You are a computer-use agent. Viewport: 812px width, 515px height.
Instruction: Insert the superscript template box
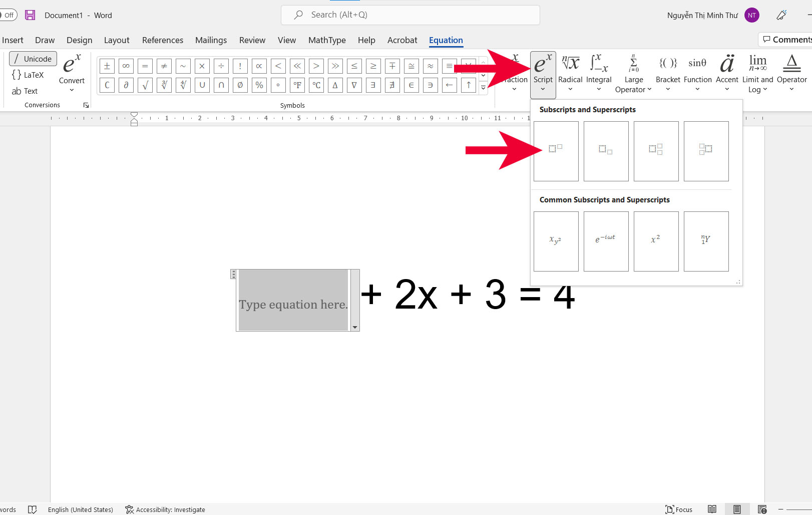coord(556,151)
